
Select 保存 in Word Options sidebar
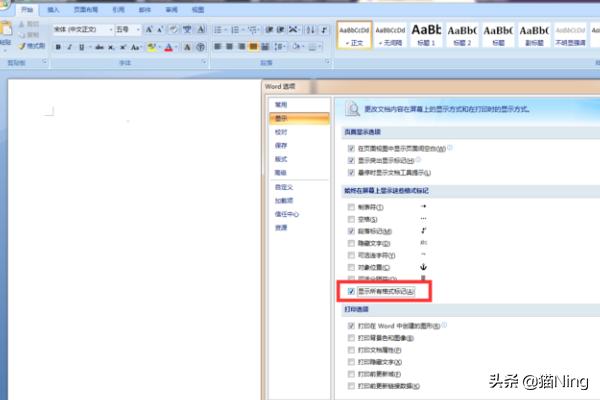click(x=281, y=145)
